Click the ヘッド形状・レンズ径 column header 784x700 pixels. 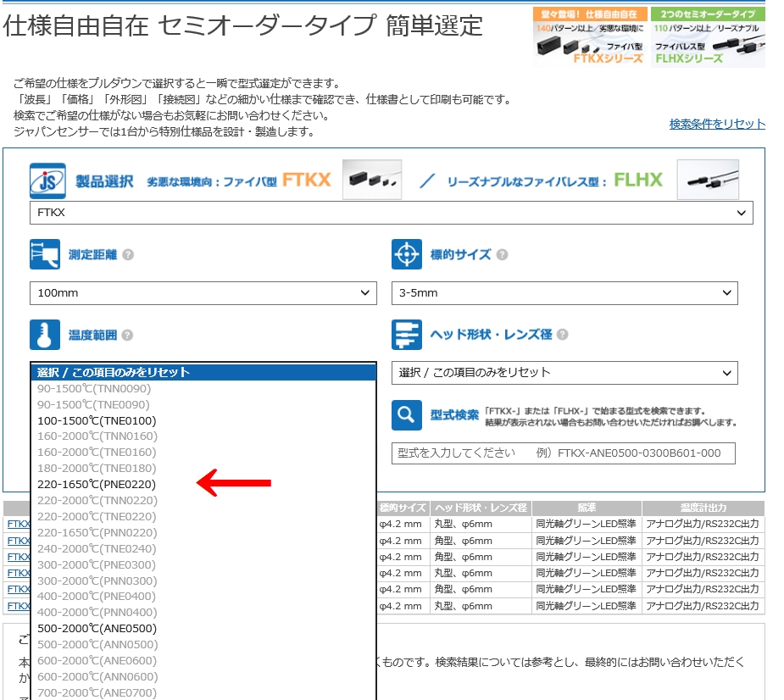point(481,508)
